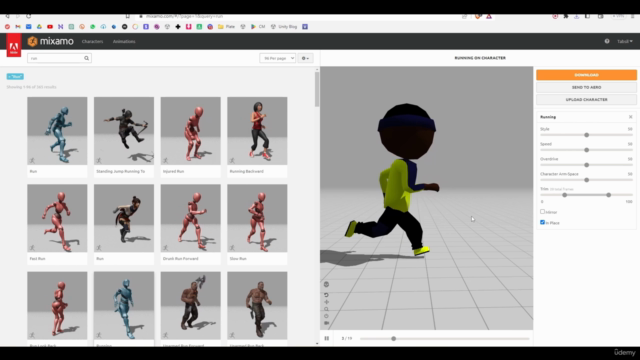Select the Run Look Back animation thumbnail
This screenshot has height=360, width=640.
57,306
